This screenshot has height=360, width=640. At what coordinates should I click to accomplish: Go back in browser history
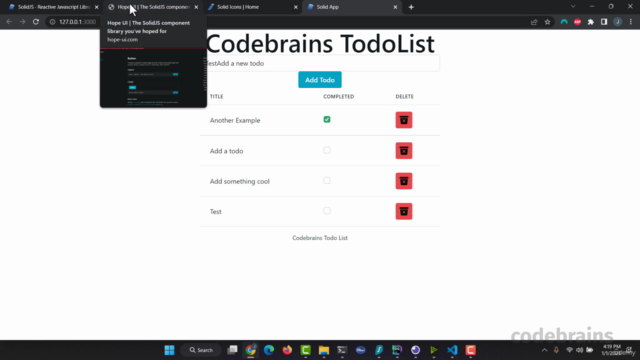[9, 22]
